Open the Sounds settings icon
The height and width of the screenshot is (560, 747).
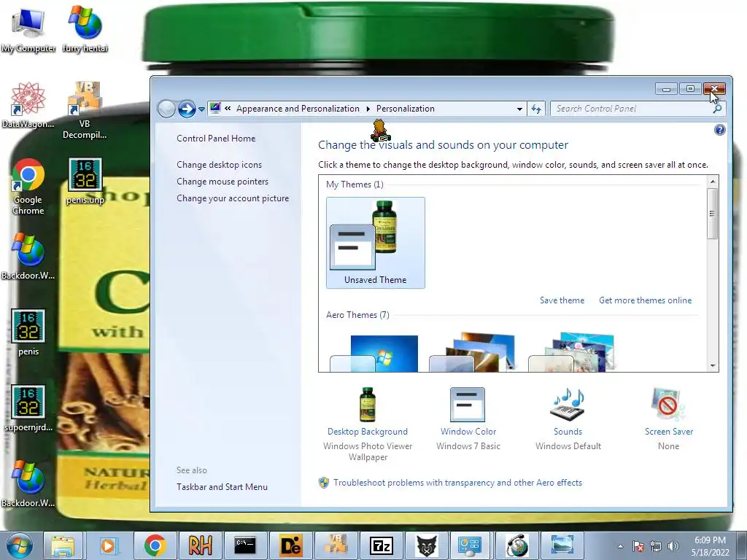pos(568,405)
